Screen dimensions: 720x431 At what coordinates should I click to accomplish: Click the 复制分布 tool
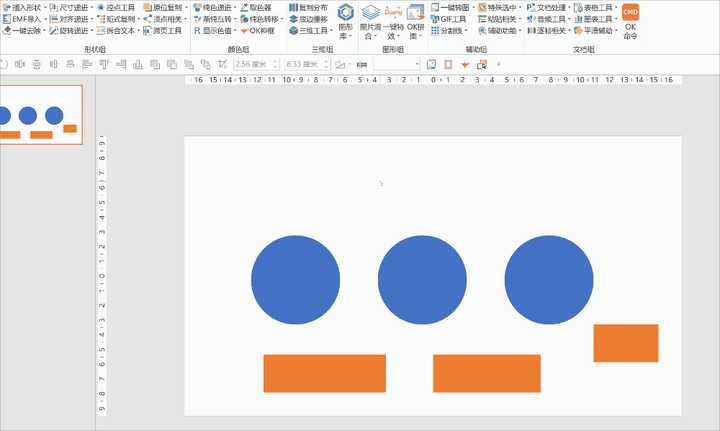309,8
